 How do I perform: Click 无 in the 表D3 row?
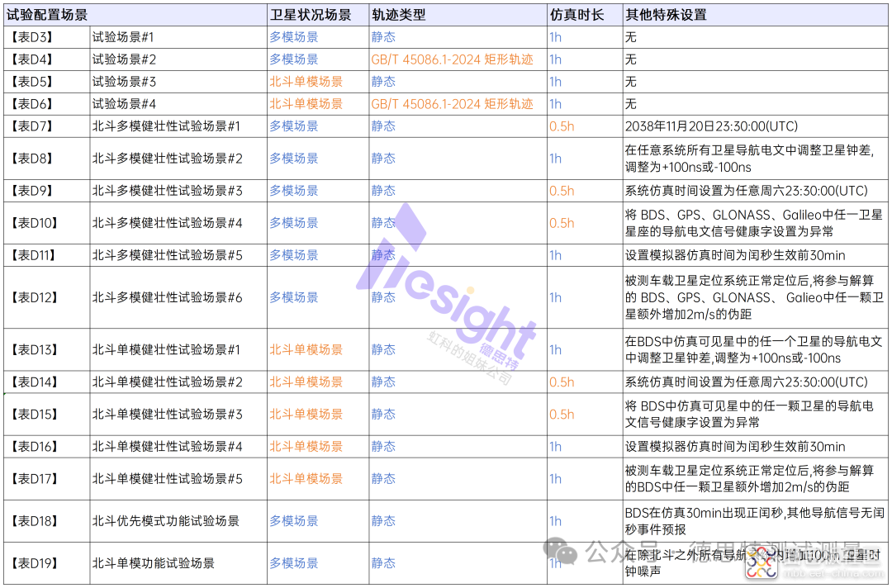click(x=630, y=37)
